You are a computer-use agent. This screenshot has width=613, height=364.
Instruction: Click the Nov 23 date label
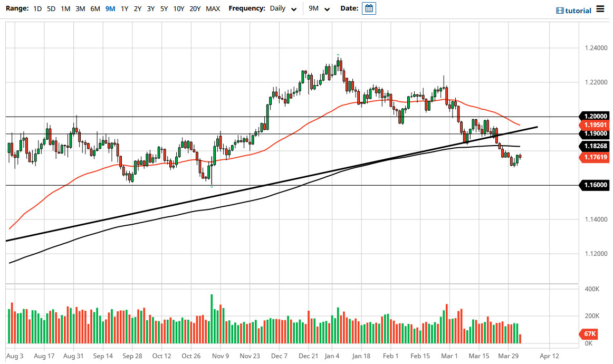(x=250, y=356)
